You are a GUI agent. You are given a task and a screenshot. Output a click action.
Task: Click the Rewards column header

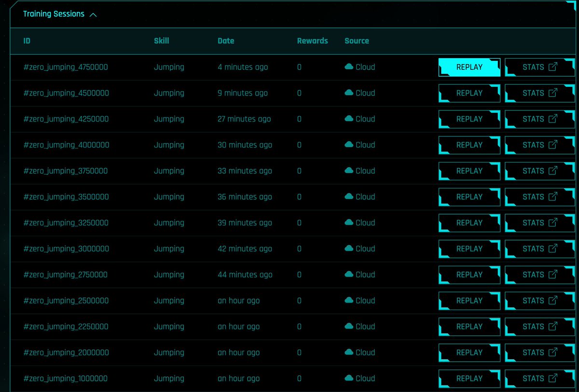(x=313, y=41)
